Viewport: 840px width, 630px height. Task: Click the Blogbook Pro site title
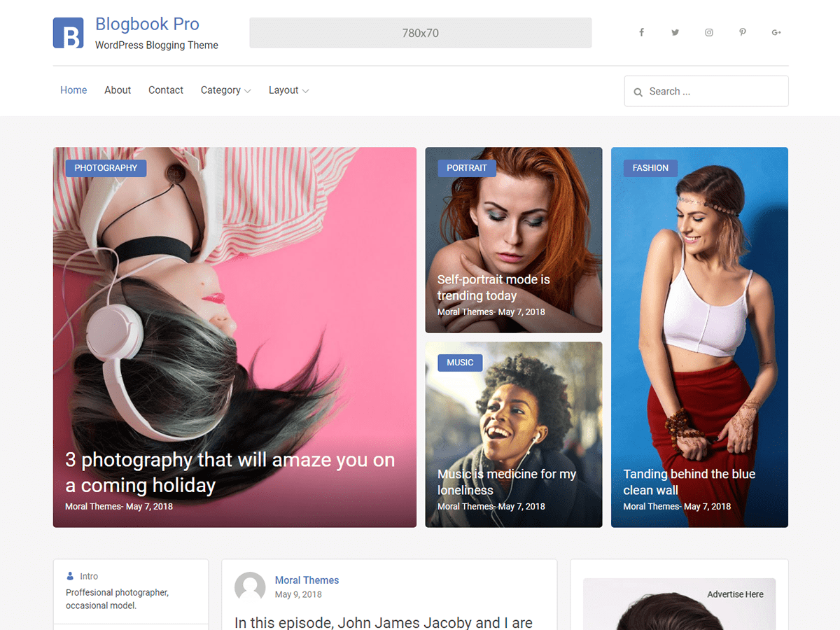(x=147, y=24)
